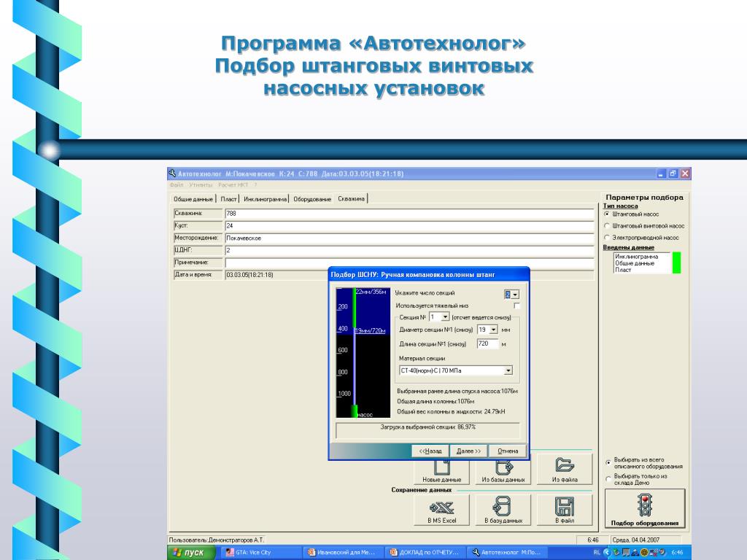This screenshot has height=560, width=747.
Task: Click the open-folder 'Из файла' icon
Action: click(565, 464)
